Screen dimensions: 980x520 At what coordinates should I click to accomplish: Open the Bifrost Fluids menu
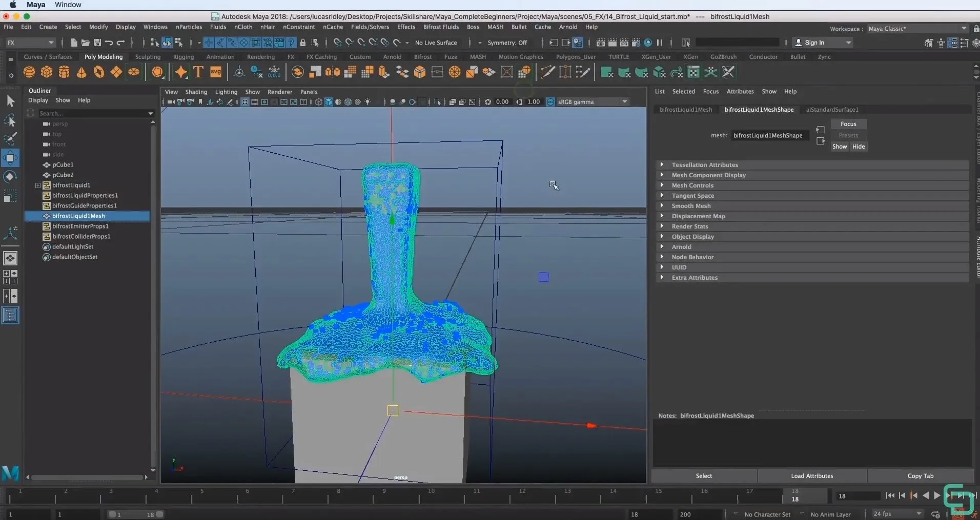click(440, 27)
